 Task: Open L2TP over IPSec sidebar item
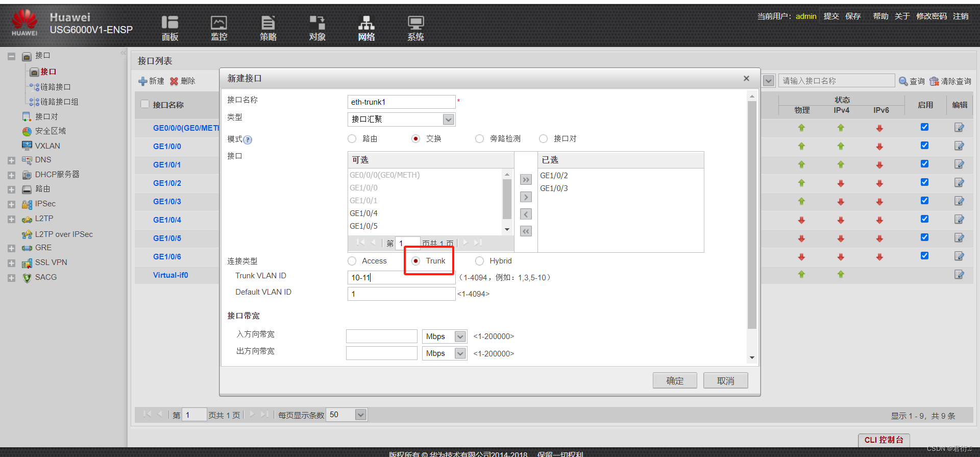(63, 234)
